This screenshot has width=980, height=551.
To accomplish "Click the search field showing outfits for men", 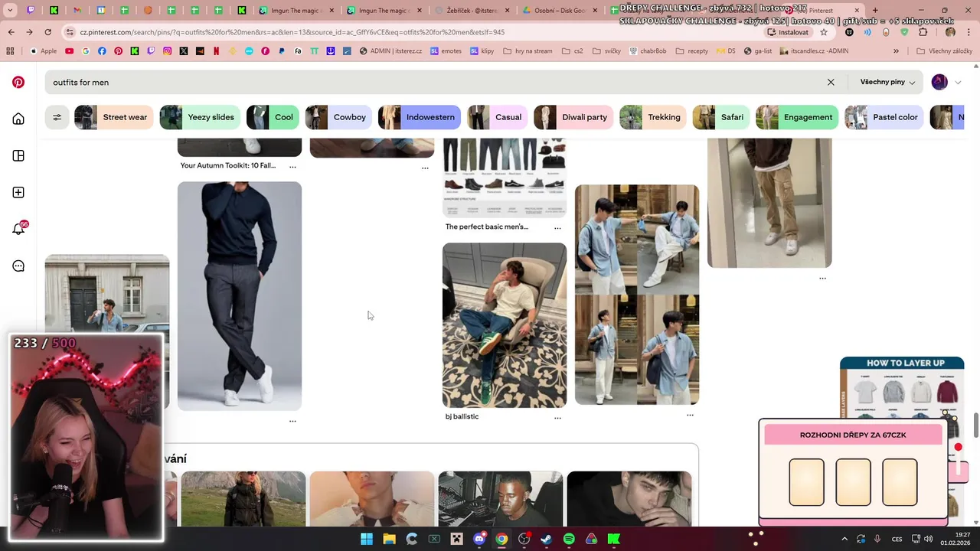I will pos(436,82).
